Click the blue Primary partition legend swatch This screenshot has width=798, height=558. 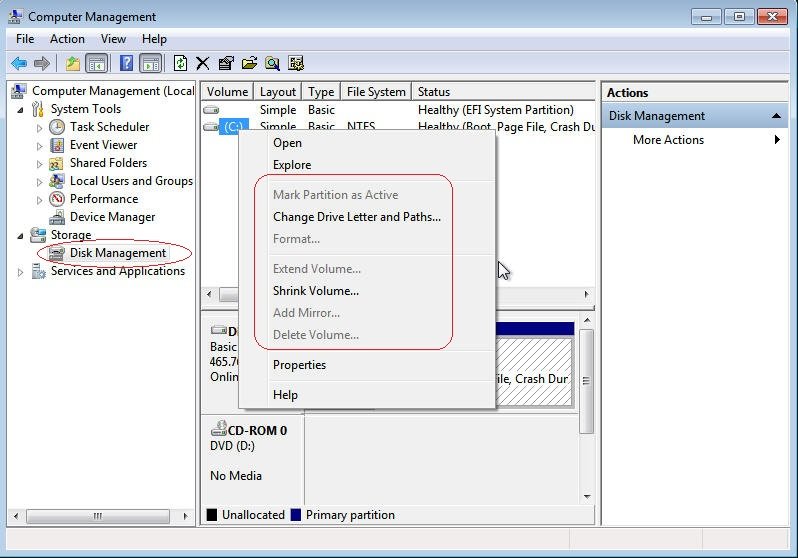point(296,515)
